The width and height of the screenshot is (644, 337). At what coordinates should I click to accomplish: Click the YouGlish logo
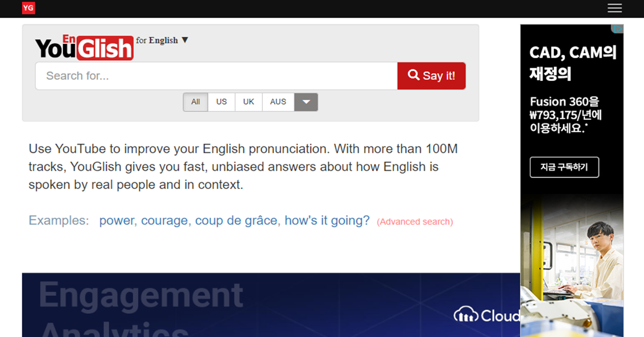pos(85,48)
